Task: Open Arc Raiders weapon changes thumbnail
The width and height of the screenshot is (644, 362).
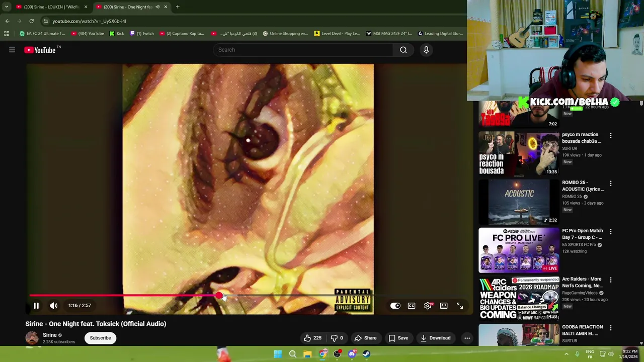Action: pyautogui.click(x=519, y=298)
